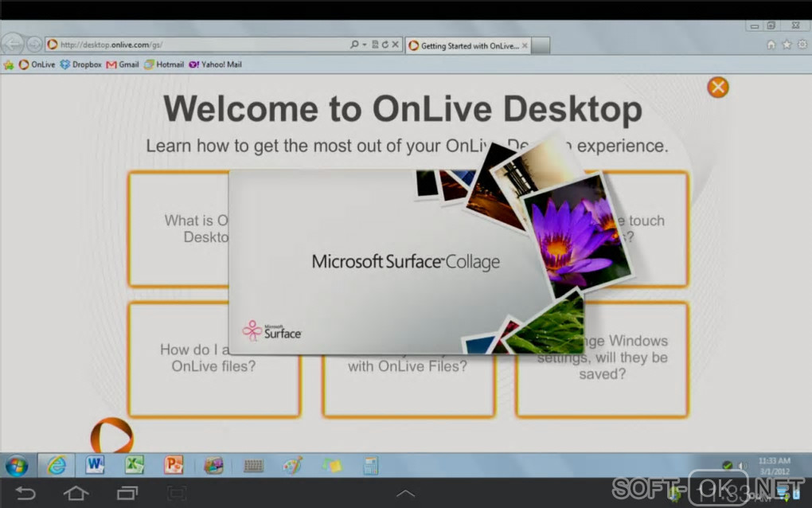Refresh the page with the reload icon

(x=385, y=45)
